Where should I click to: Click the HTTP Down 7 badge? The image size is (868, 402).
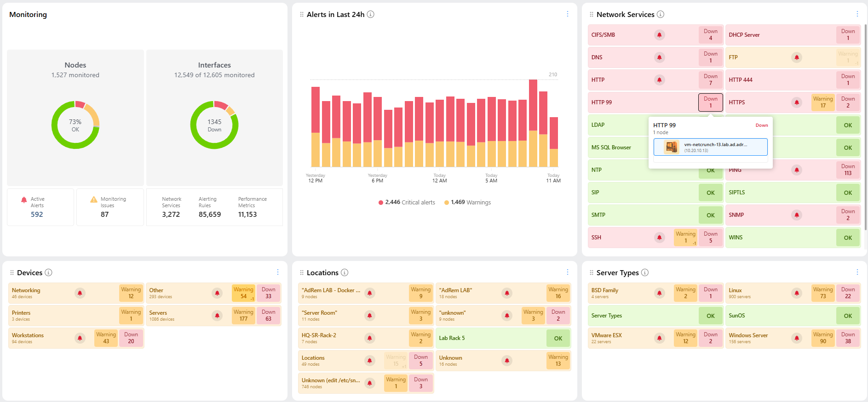tap(710, 80)
